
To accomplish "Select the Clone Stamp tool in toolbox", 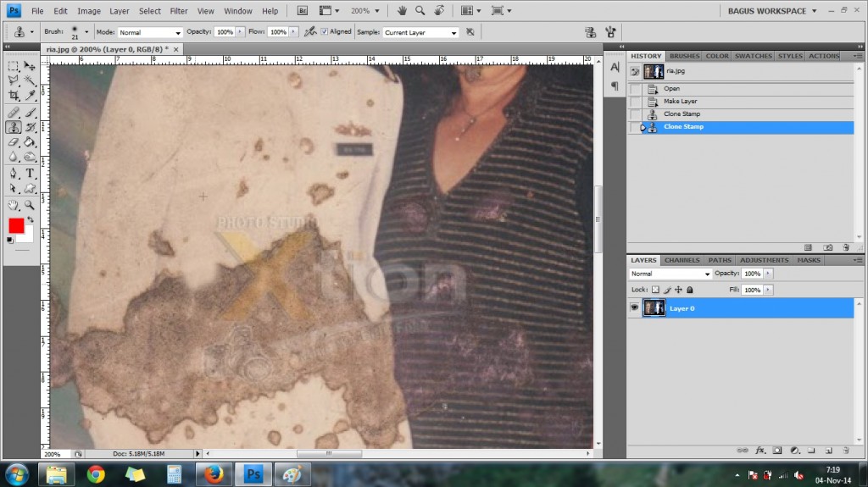I will tap(14, 127).
